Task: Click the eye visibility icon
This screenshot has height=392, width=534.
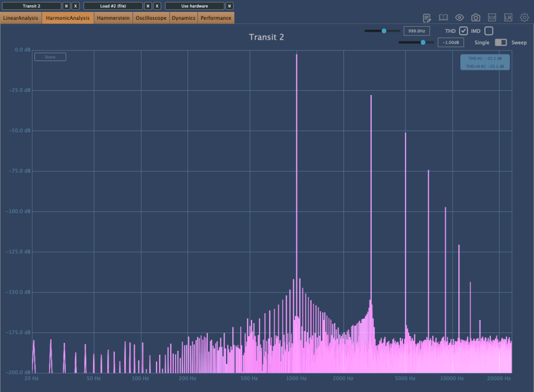Action: (x=459, y=18)
